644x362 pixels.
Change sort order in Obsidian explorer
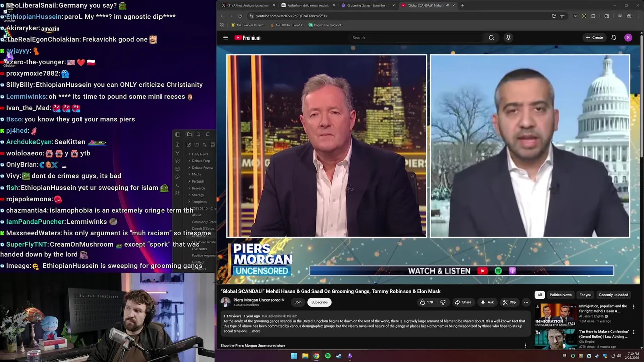click(x=204, y=145)
